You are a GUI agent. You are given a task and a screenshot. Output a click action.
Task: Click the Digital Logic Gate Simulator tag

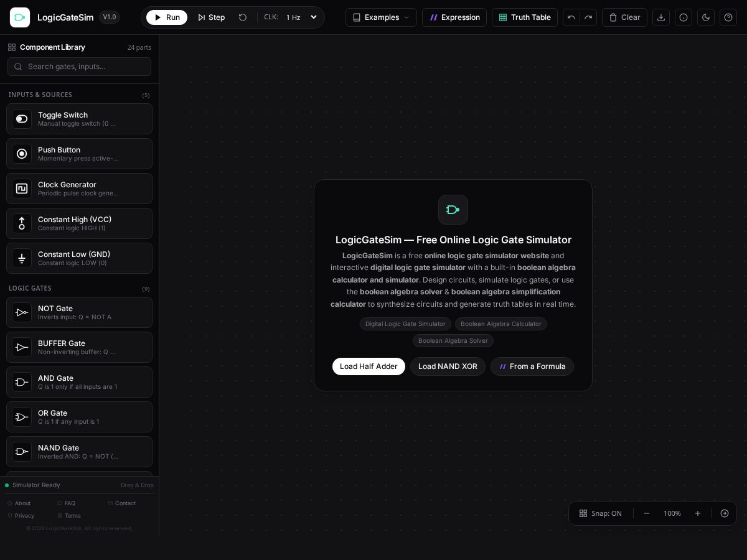tap(405, 324)
